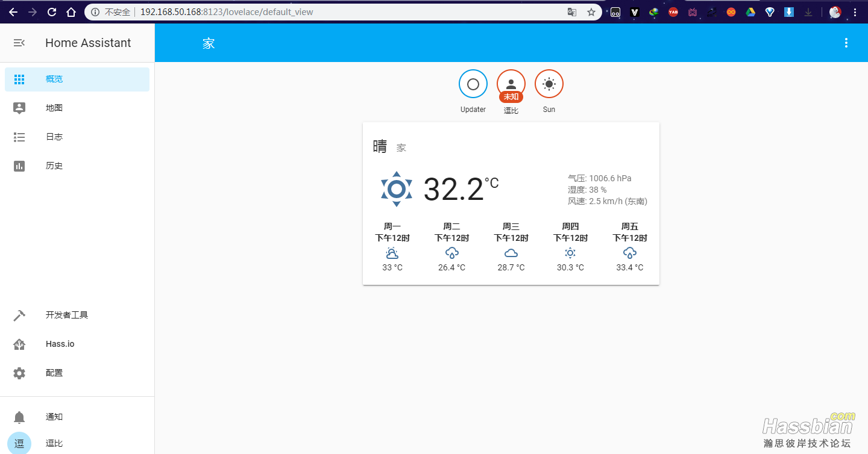Bookmark this page with the star
The height and width of the screenshot is (454, 868).
tap(591, 12)
